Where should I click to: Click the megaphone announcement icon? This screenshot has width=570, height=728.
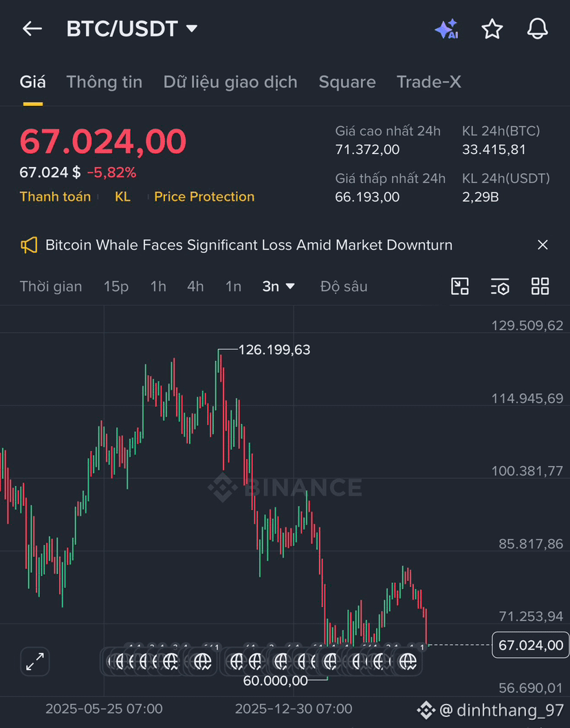click(x=29, y=245)
